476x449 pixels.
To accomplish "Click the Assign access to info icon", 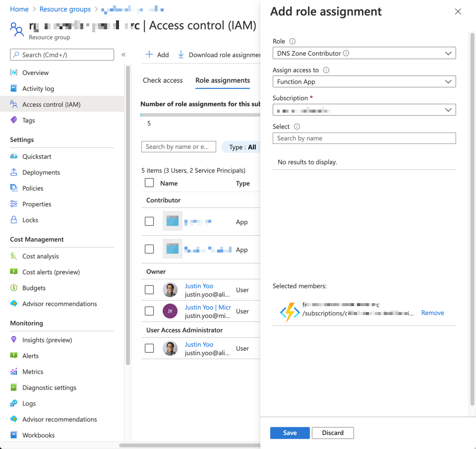I will 326,70.
